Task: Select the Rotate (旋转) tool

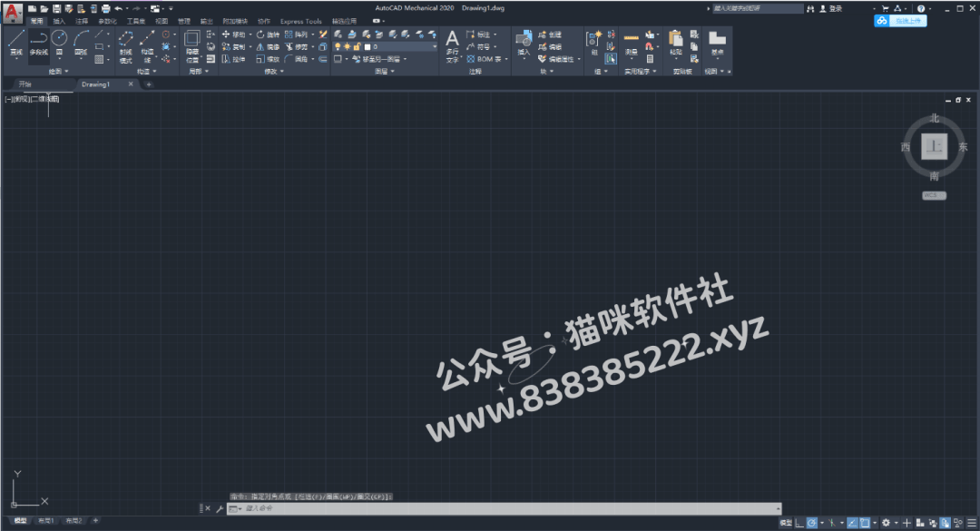Action: pos(268,34)
